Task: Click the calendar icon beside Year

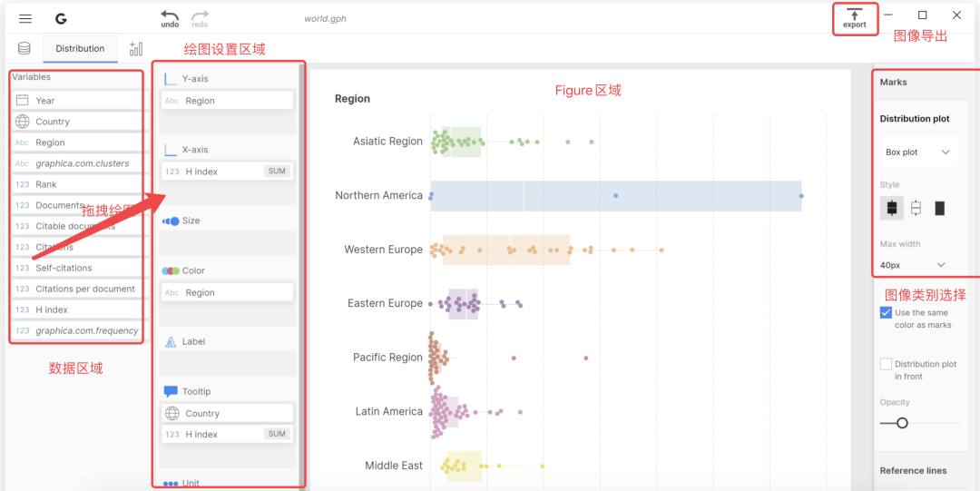Action: [x=23, y=100]
